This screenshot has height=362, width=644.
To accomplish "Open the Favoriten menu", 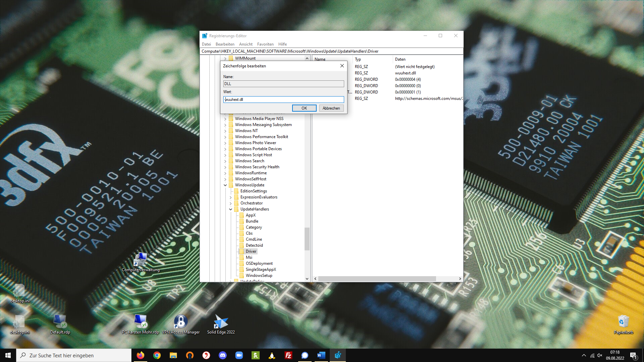I will pyautogui.click(x=265, y=44).
